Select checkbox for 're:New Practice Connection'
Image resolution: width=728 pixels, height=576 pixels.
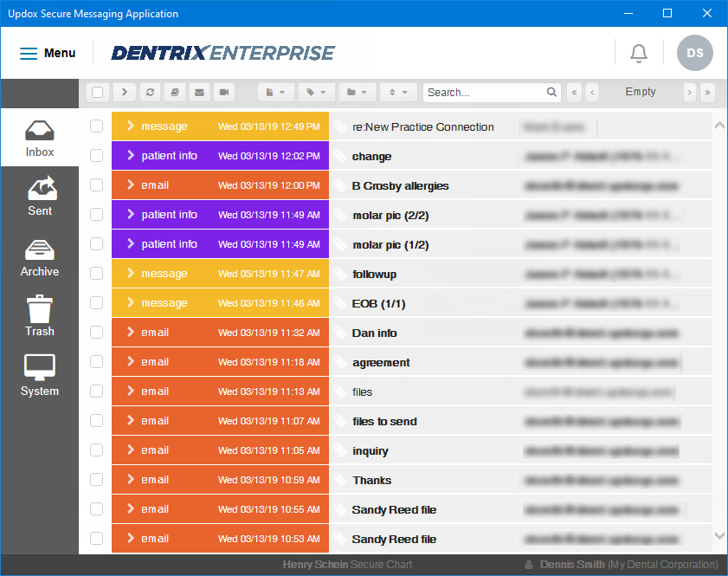(97, 126)
